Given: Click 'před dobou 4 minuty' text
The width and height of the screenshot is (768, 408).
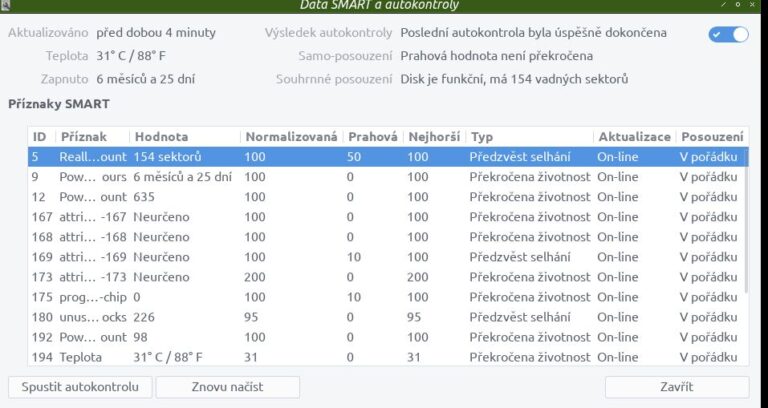Looking at the screenshot, I should click(156, 33).
